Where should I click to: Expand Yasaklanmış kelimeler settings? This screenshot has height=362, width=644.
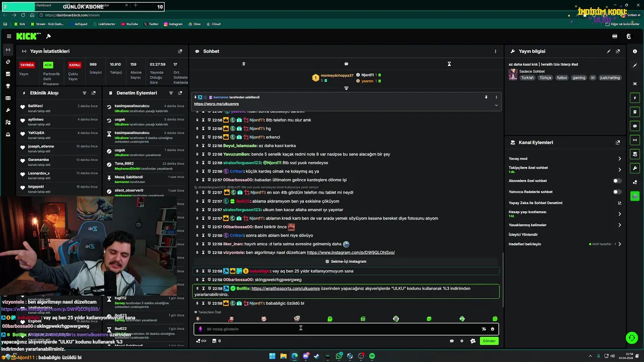click(619, 225)
